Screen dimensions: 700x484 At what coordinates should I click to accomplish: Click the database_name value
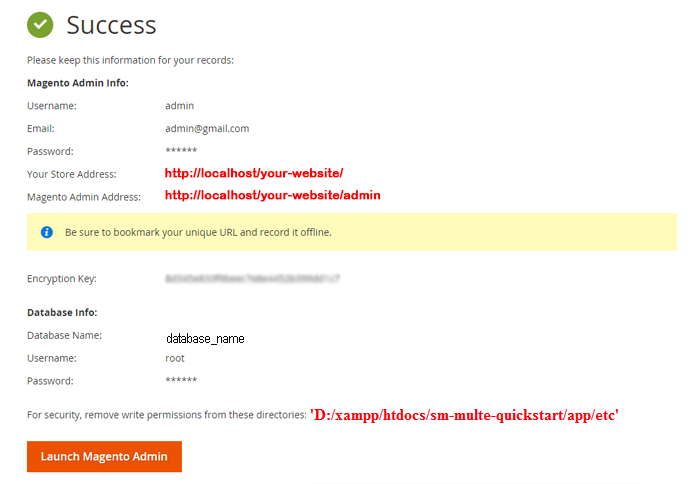[x=205, y=338]
